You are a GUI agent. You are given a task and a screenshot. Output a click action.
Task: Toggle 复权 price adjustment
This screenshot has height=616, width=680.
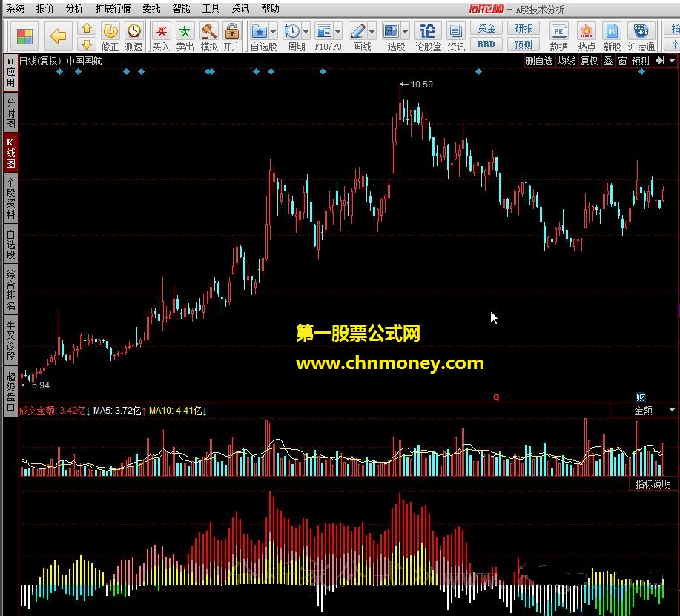[590, 61]
